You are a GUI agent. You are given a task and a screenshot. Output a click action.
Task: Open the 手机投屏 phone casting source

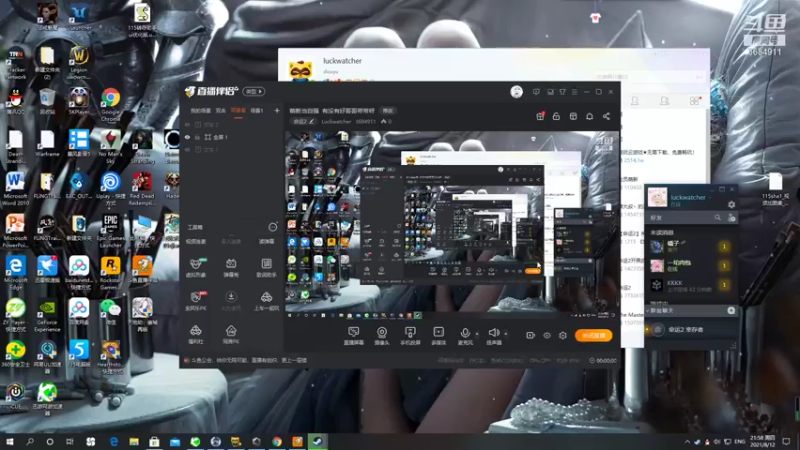coord(410,336)
